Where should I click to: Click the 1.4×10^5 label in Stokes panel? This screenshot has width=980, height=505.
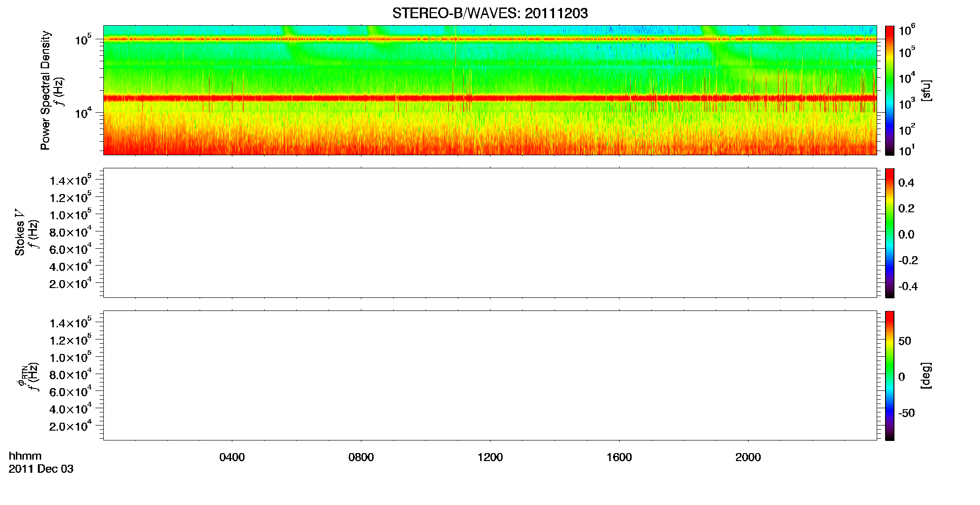[71, 180]
